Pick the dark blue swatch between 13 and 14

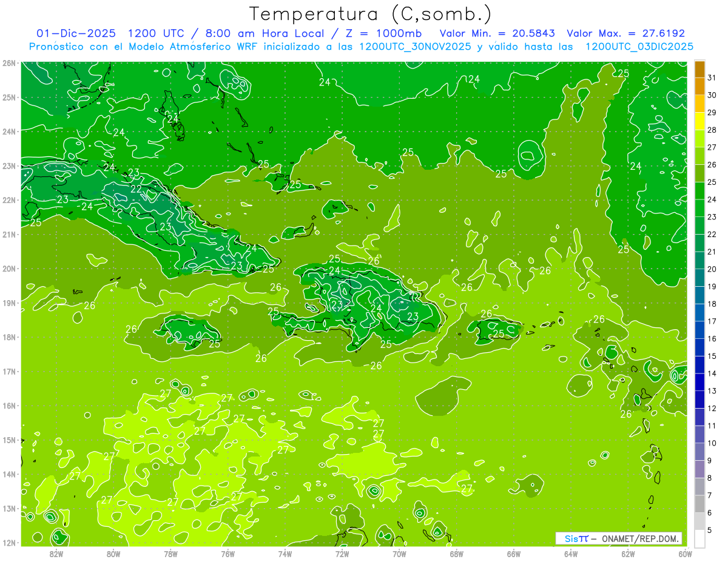[x=699, y=382]
